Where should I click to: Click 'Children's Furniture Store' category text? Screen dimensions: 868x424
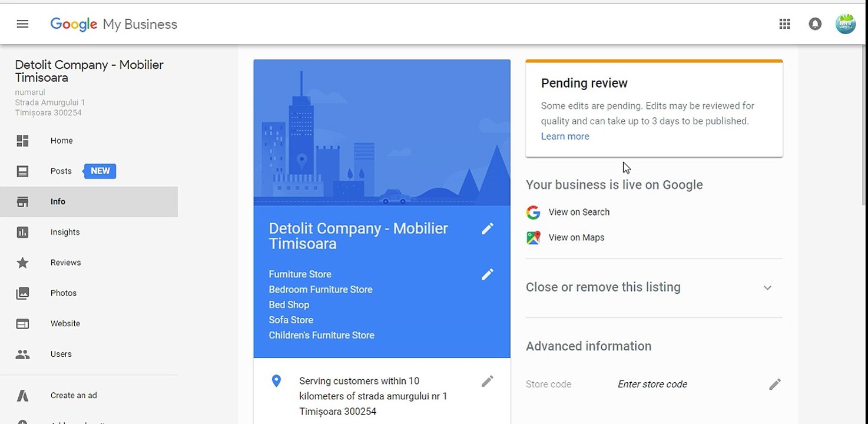pyautogui.click(x=322, y=336)
